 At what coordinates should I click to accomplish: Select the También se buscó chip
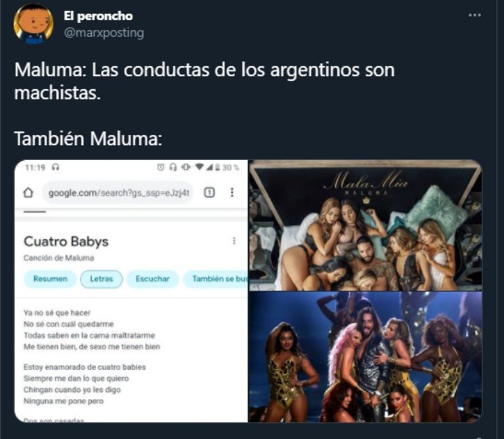(216, 279)
